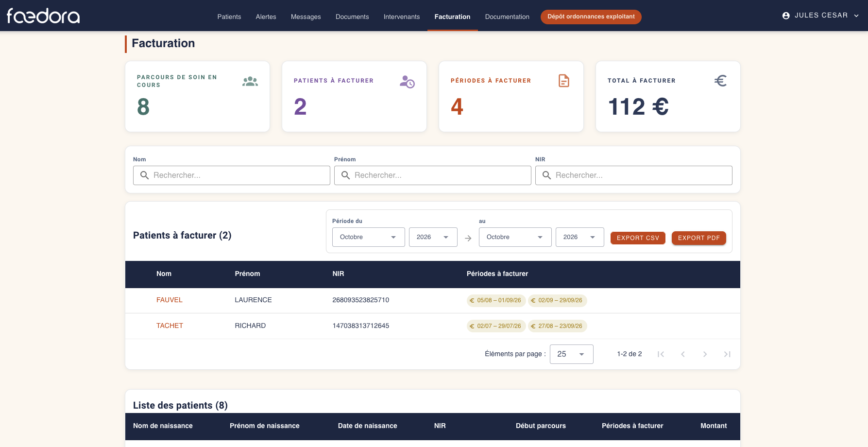Go to the last page of results

[727, 354]
